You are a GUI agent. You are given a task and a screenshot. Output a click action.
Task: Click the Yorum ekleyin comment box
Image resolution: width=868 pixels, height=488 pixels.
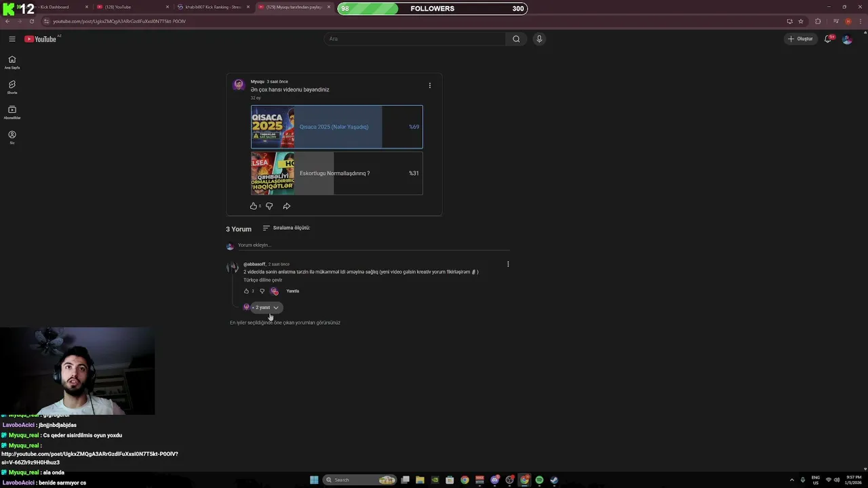pyautogui.click(x=373, y=245)
